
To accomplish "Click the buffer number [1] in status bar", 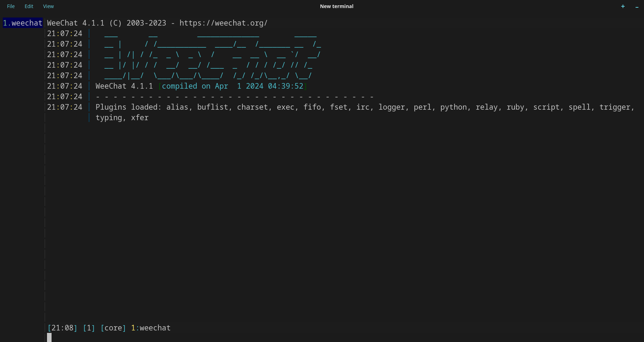I will click(x=89, y=328).
